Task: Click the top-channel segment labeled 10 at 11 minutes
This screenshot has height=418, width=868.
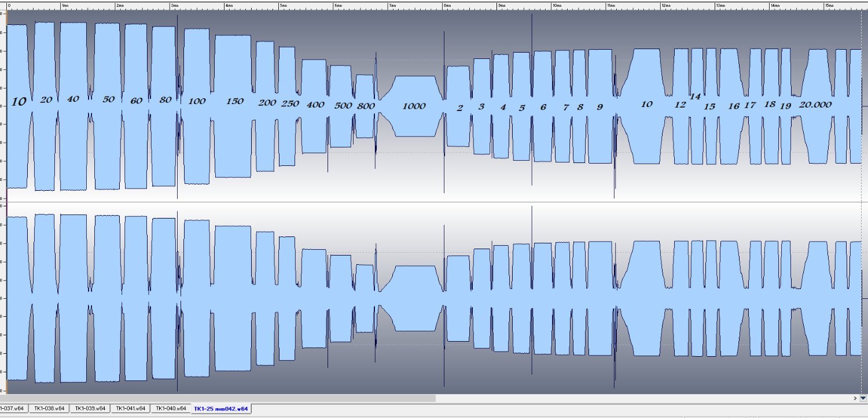Action: click(646, 105)
